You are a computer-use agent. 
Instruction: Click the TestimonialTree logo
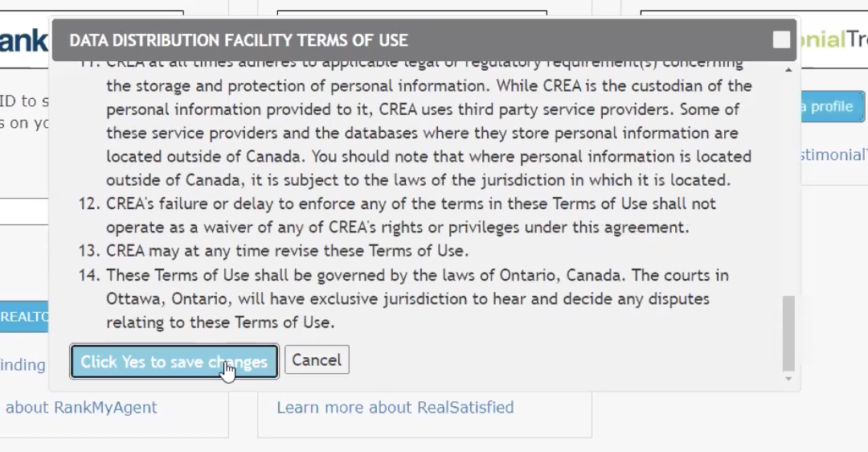click(833, 39)
